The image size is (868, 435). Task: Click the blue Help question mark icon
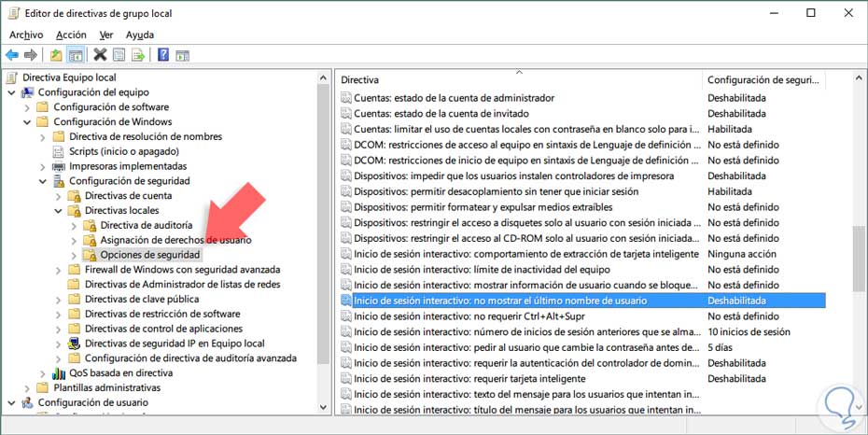pos(163,54)
